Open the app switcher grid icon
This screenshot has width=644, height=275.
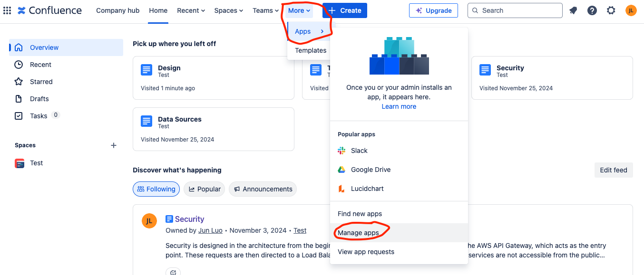click(7, 10)
